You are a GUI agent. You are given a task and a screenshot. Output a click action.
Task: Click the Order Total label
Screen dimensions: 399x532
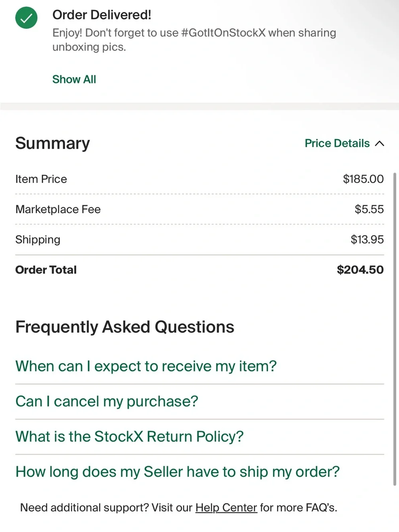click(46, 270)
